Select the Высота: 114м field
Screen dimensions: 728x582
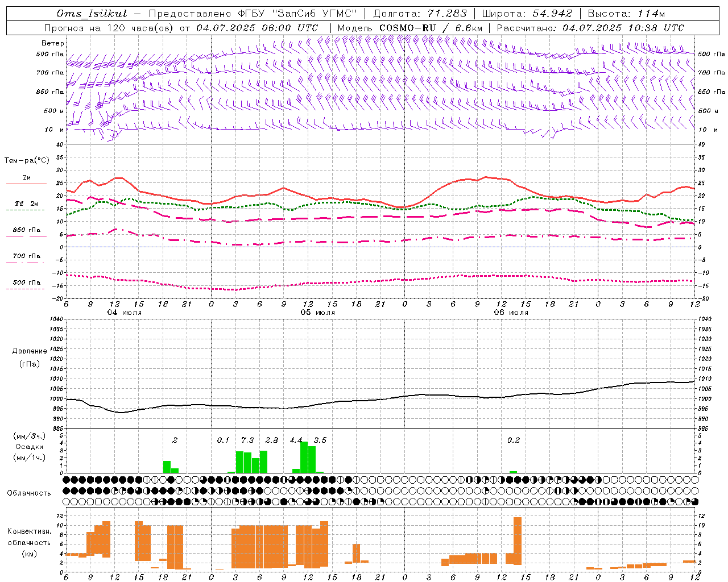(x=626, y=14)
